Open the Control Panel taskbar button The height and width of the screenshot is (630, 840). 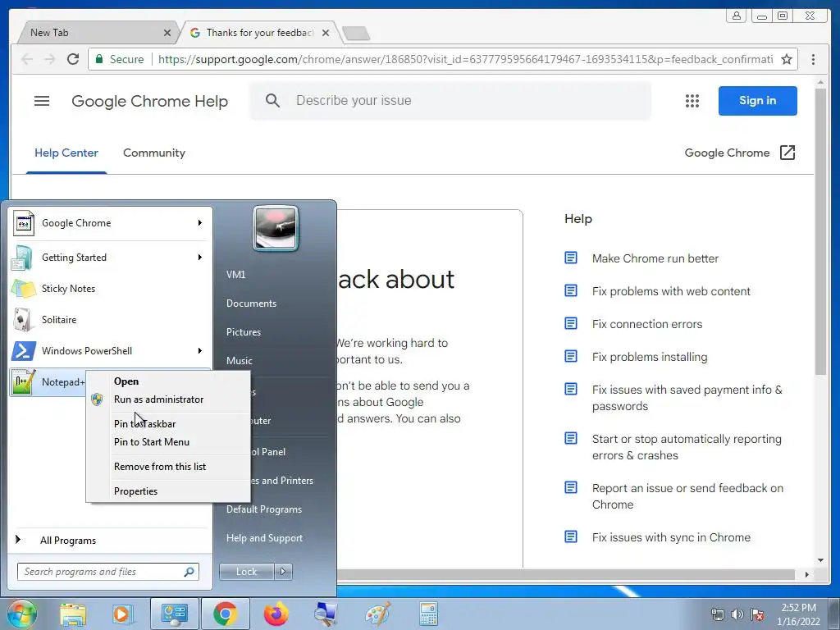pos(174,614)
